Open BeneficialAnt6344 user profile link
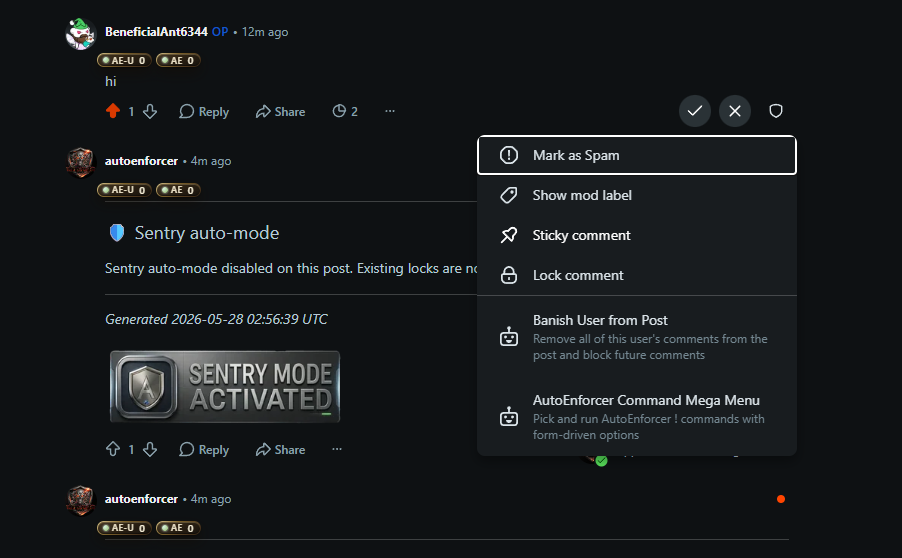902x558 pixels. [156, 32]
